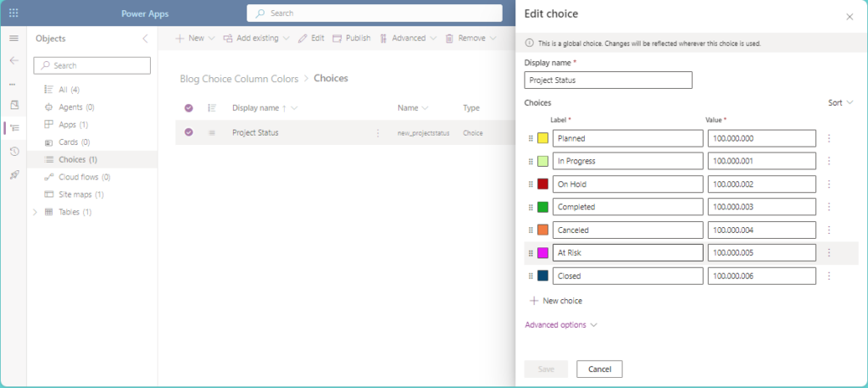The width and height of the screenshot is (868, 388).
Task: Toggle select-all checkmark in table header
Action: coord(189,108)
